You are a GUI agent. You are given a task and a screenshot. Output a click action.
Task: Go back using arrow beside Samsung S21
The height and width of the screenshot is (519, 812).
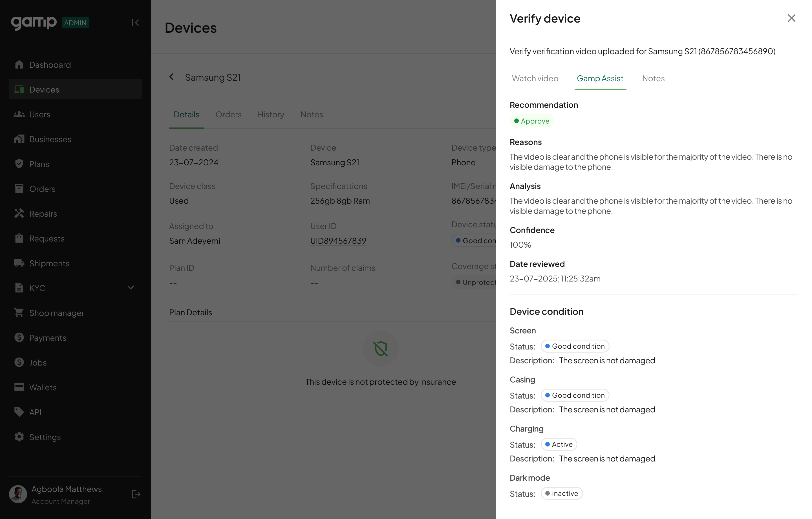pos(172,77)
